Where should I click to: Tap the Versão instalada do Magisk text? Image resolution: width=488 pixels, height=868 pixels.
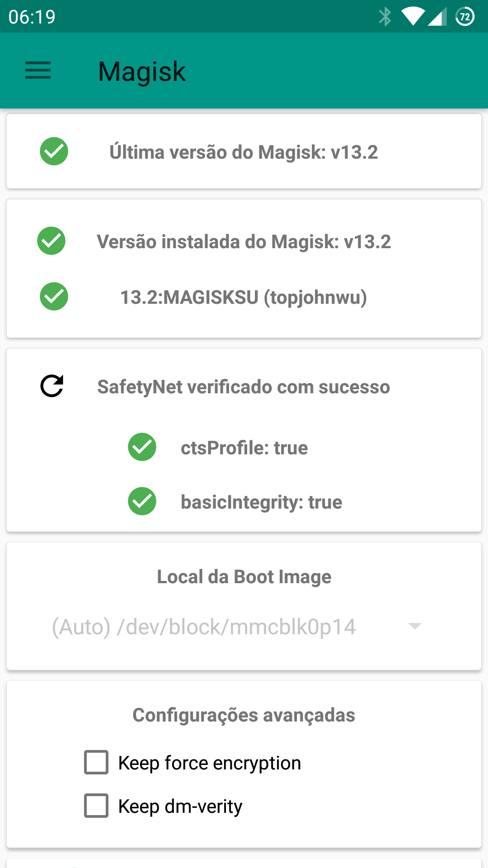244,242
